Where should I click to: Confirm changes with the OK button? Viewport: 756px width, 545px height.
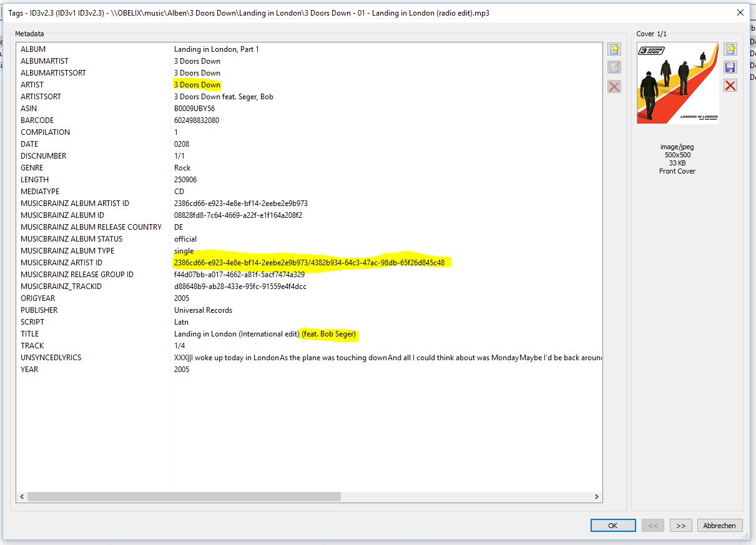pos(613,526)
